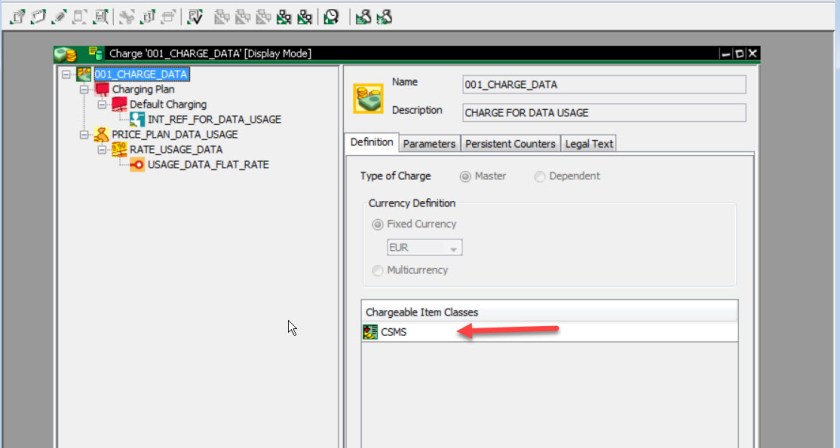Click the Name field containing 001_CHARGE_DATA
The image size is (840, 448).
604,85
